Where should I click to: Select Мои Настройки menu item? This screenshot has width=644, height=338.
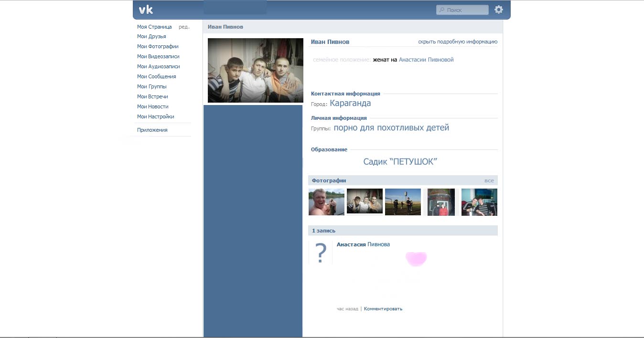tap(155, 116)
